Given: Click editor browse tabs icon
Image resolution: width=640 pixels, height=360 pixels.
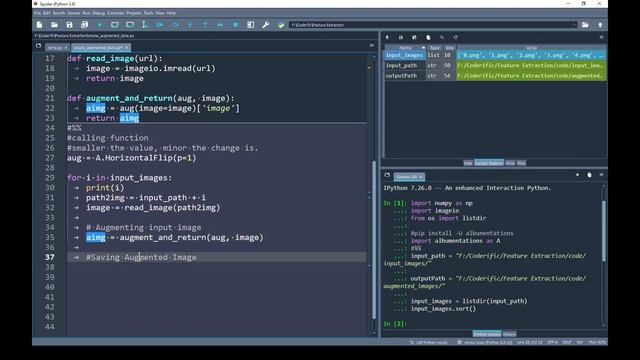Looking at the screenshot, I should [38, 46].
